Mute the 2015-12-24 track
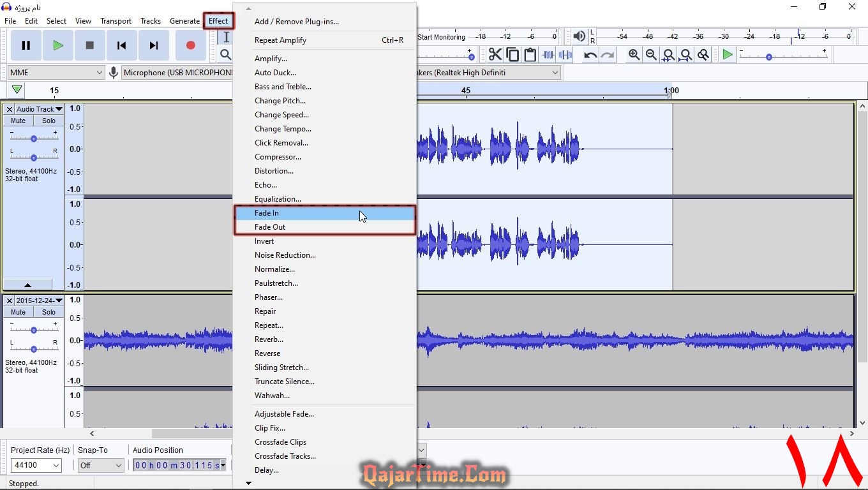 (19, 312)
